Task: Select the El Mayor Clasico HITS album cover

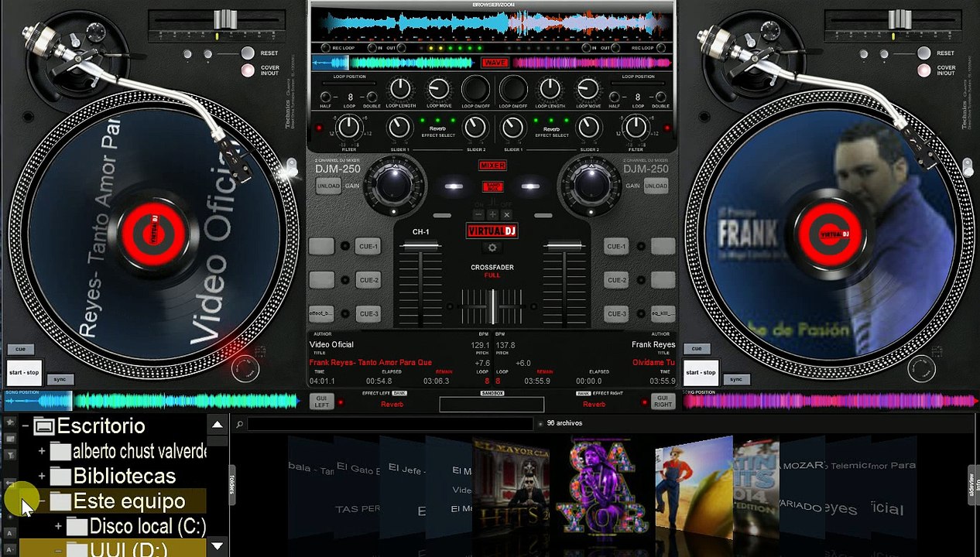Action: click(511, 487)
